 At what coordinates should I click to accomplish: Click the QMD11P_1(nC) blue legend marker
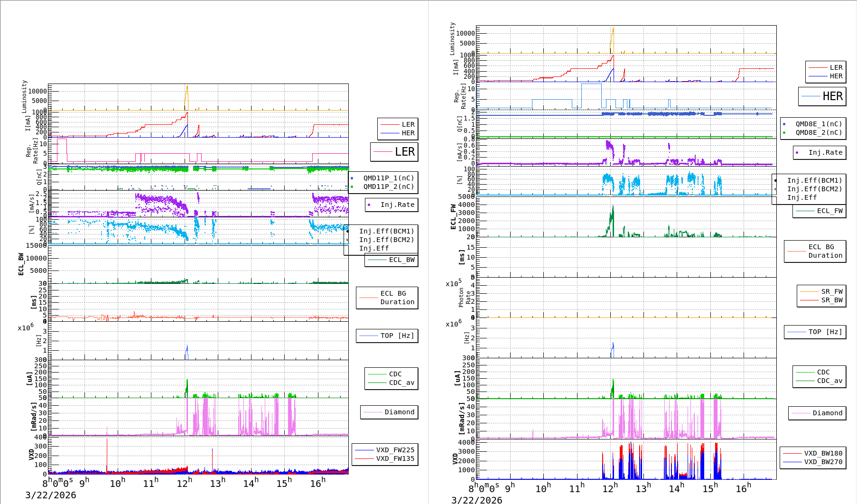tap(352, 178)
